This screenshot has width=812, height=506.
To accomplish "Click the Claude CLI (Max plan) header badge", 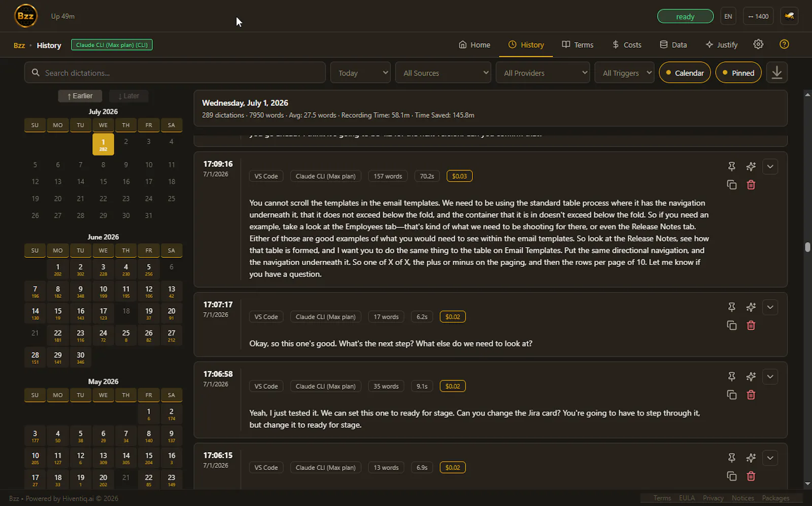I will [x=112, y=45].
